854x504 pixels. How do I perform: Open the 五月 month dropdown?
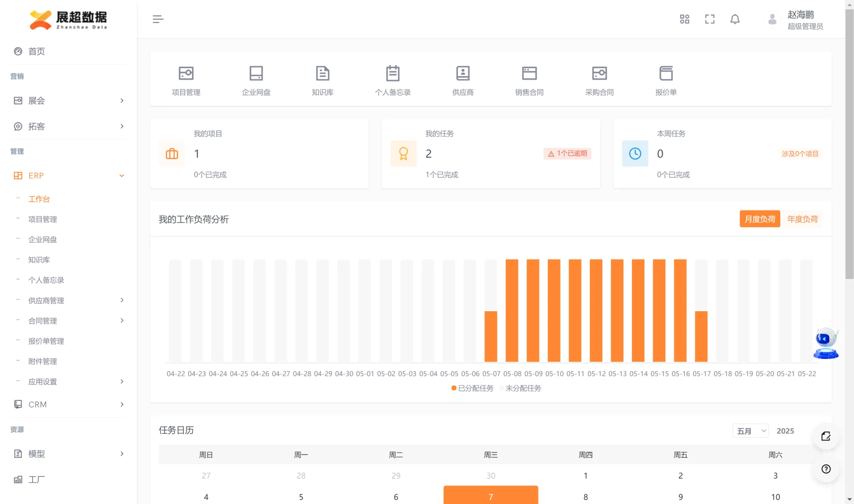coord(750,431)
